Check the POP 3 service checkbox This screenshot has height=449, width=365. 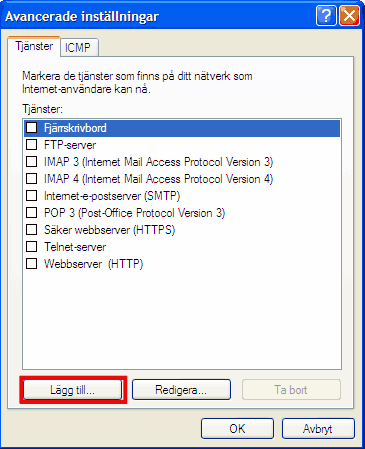32,213
